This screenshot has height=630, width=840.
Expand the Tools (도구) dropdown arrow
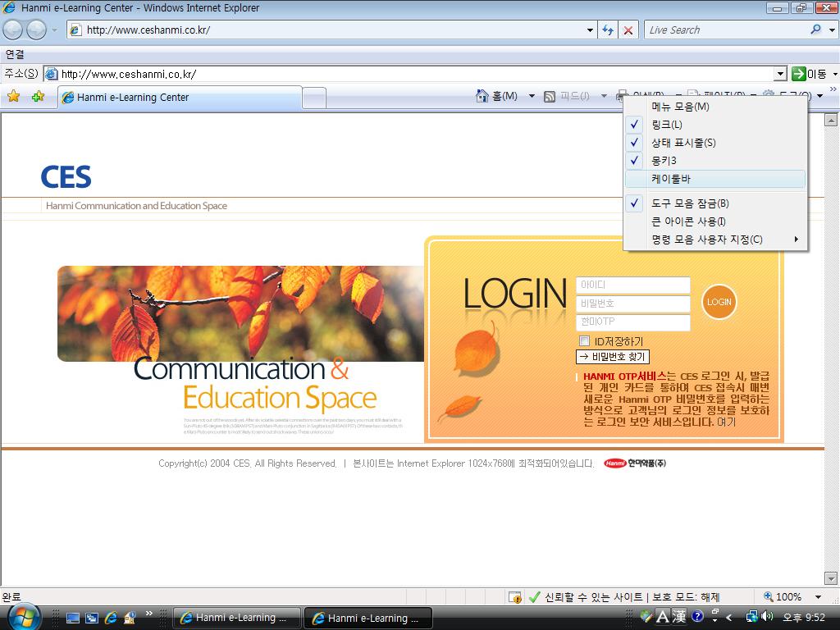click(x=819, y=97)
